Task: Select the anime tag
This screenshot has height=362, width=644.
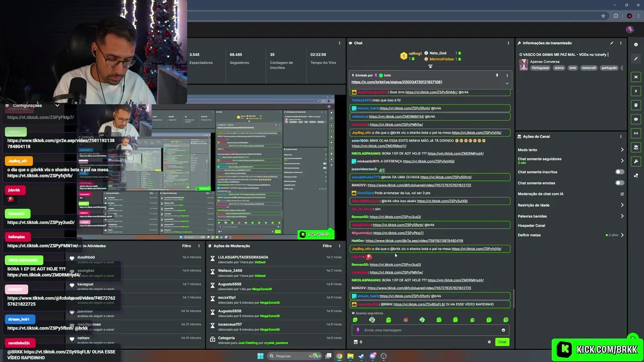Action: click(559, 68)
